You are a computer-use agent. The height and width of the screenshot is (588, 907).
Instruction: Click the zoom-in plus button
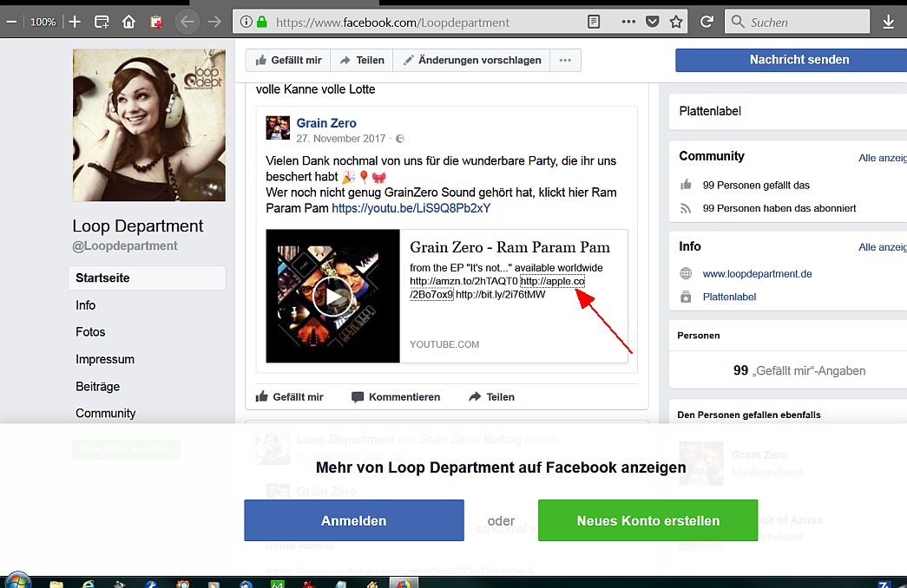(x=75, y=22)
